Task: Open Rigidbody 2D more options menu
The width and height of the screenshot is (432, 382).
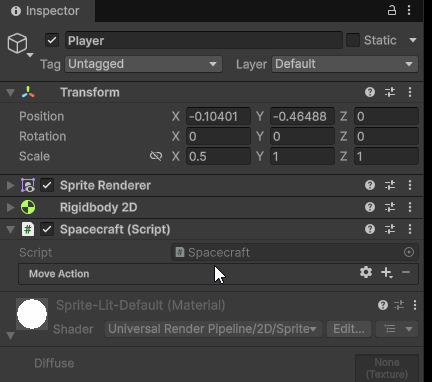Action: (x=410, y=207)
